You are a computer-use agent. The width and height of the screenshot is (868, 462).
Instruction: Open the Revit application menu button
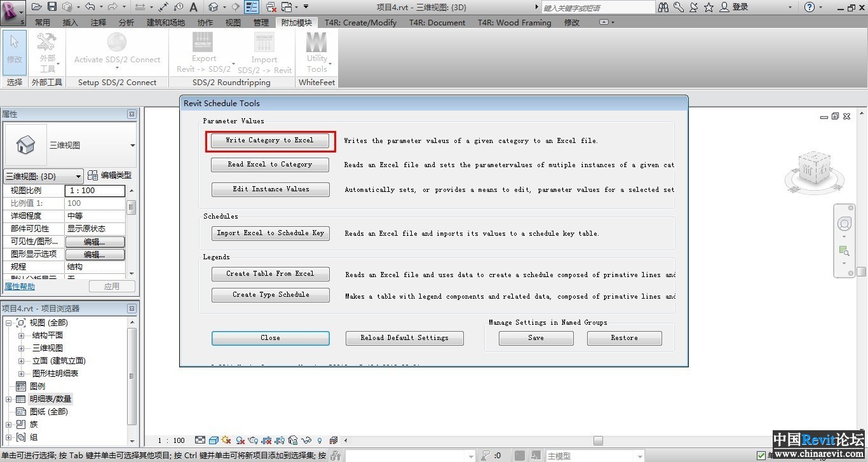pos(13,12)
